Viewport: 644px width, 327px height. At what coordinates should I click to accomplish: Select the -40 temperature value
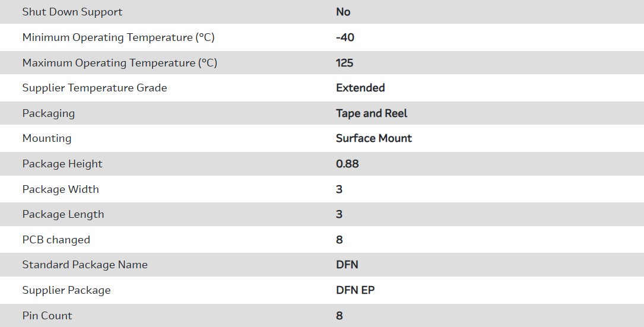[x=345, y=37]
